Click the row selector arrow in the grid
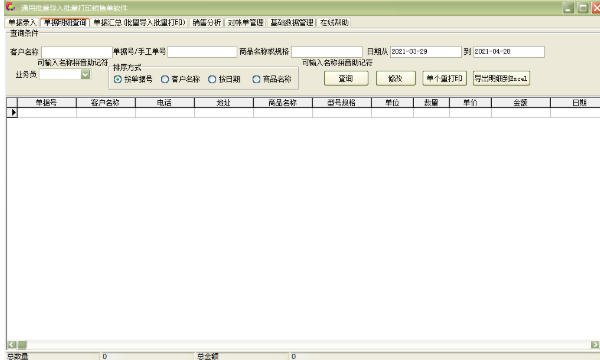Screen dimensions: 600x360 [x=13, y=112]
